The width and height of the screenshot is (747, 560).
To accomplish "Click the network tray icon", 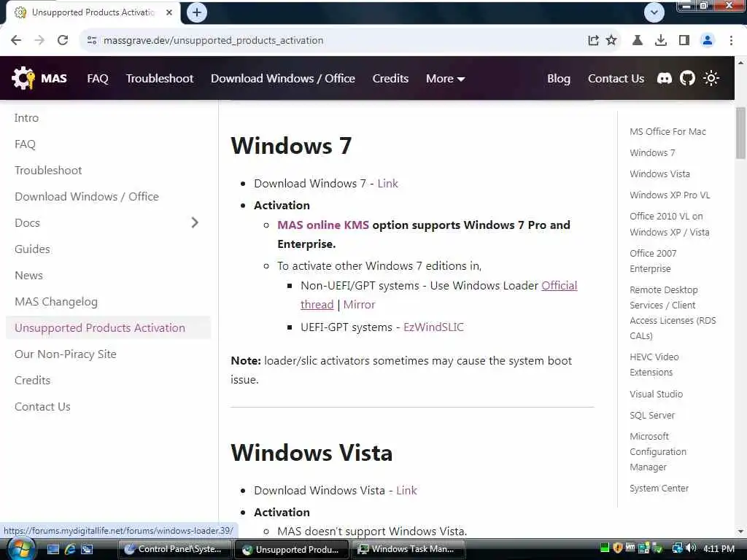I will pyautogui.click(x=677, y=548).
